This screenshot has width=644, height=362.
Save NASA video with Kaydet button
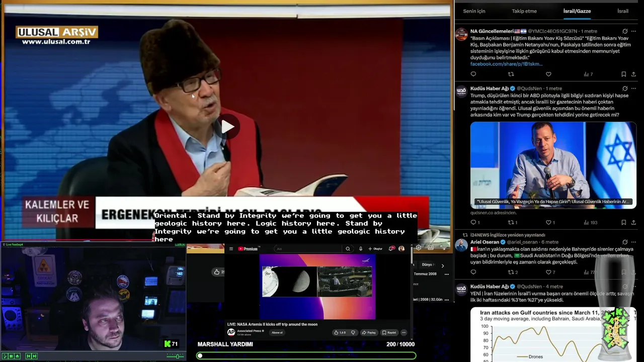(x=389, y=332)
